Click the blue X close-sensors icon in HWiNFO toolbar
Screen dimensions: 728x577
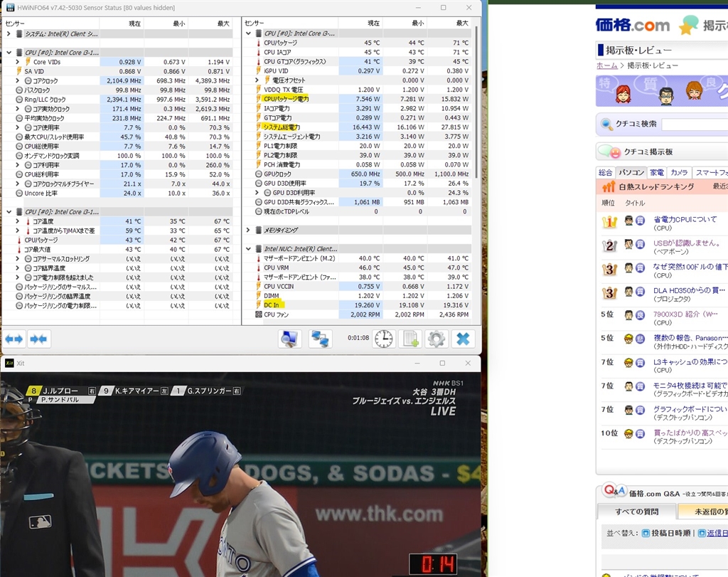click(463, 339)
